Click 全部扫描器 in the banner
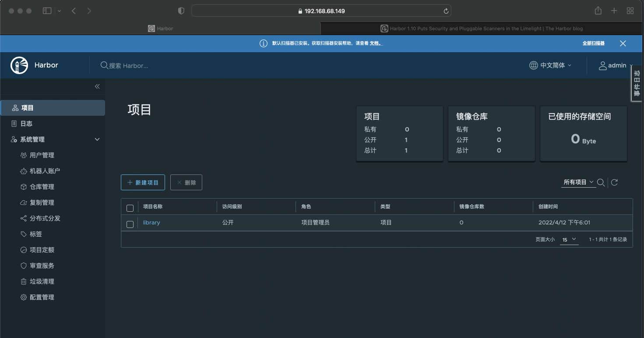Viewport: 644px width, 338px height. click(x=593, y=43)
